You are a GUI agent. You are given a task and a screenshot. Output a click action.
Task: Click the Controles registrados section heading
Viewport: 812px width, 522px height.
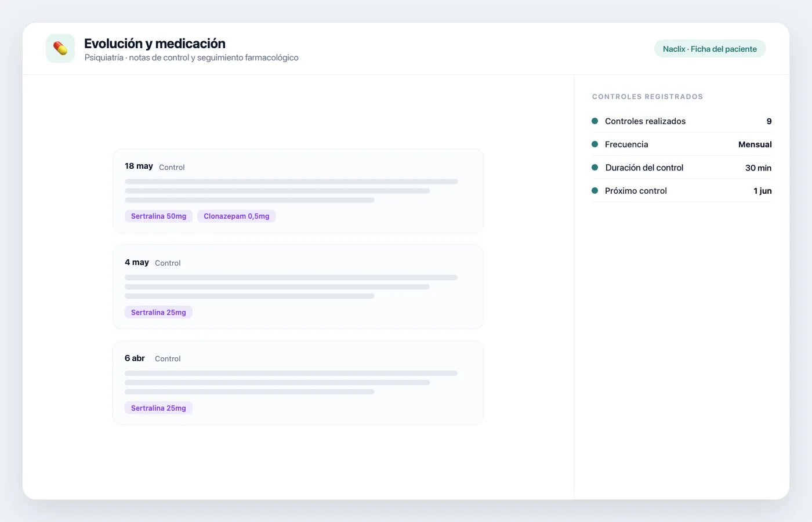(x=647, y=97)
